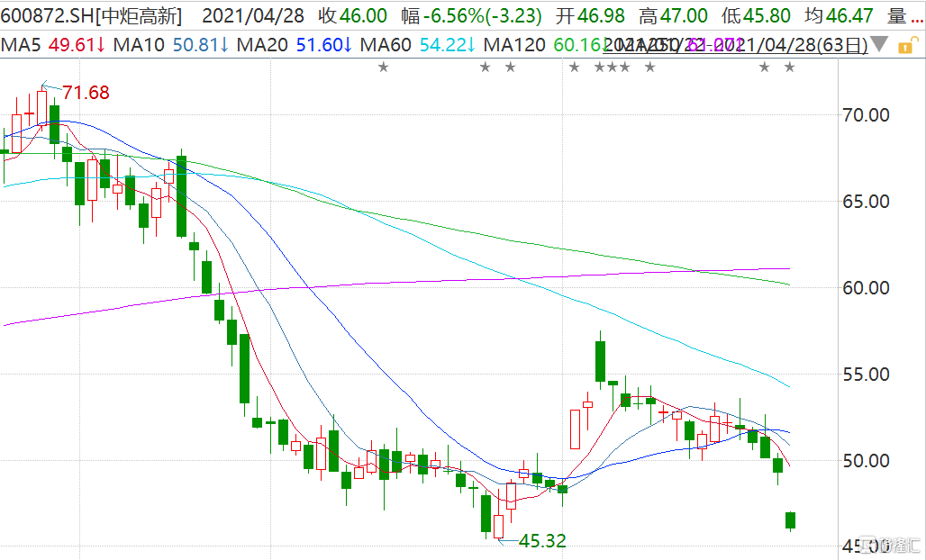The width and height of the screenshot is (926, 560).
Task: Click the quote date 2021/04/28
Action: point(253,16)
